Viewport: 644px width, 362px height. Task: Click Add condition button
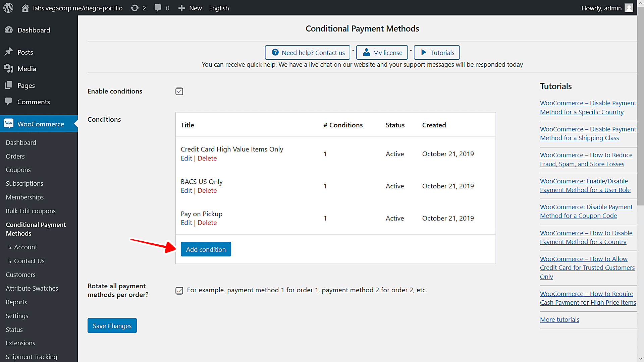pyautogui.click(x=206, y=249)
